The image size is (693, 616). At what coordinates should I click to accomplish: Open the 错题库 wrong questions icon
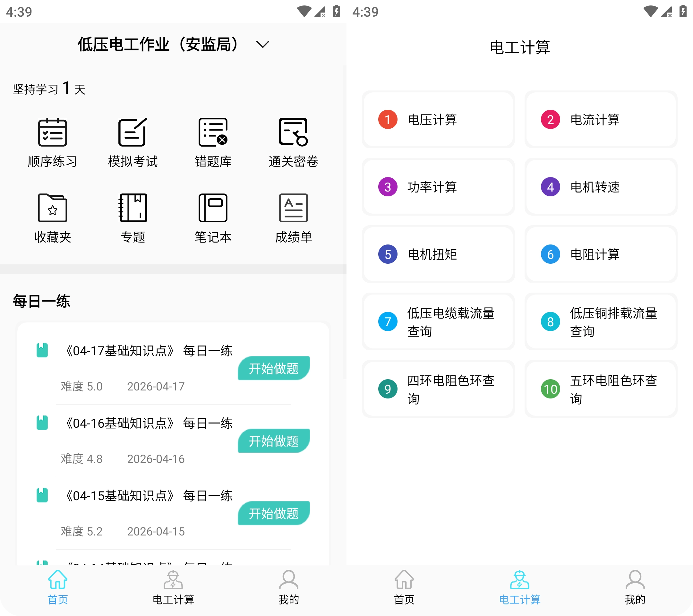[x=213, y=133]
